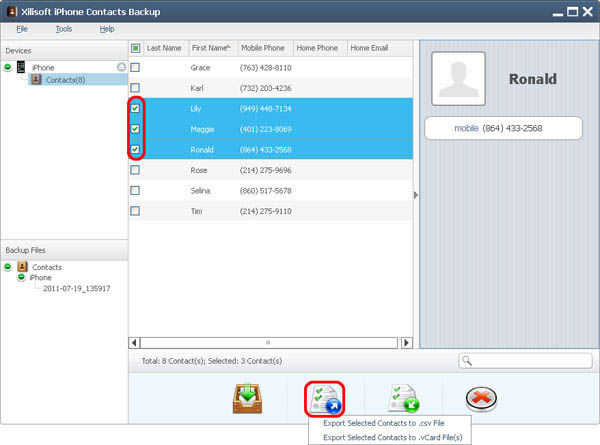Screen dimensions: 600x445
Task: Select Contacts(8) in the Devices tree
Action: point(65,80)
